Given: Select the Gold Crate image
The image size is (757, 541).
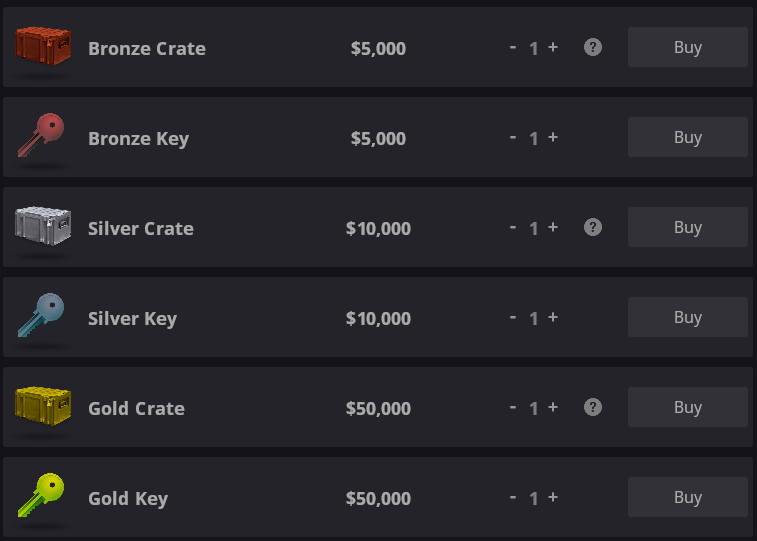Looking at the screenshot, I should pyautogui.click(x=43, y=405).
